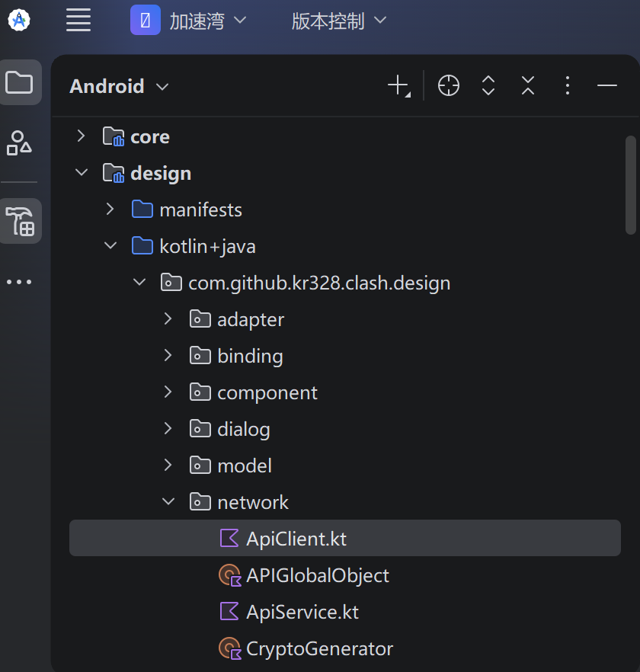The height and width of the screenshot is (672, 640).
Task: Click the Kotlin object icon of CryptoGenerator
Action: point(230,648)
